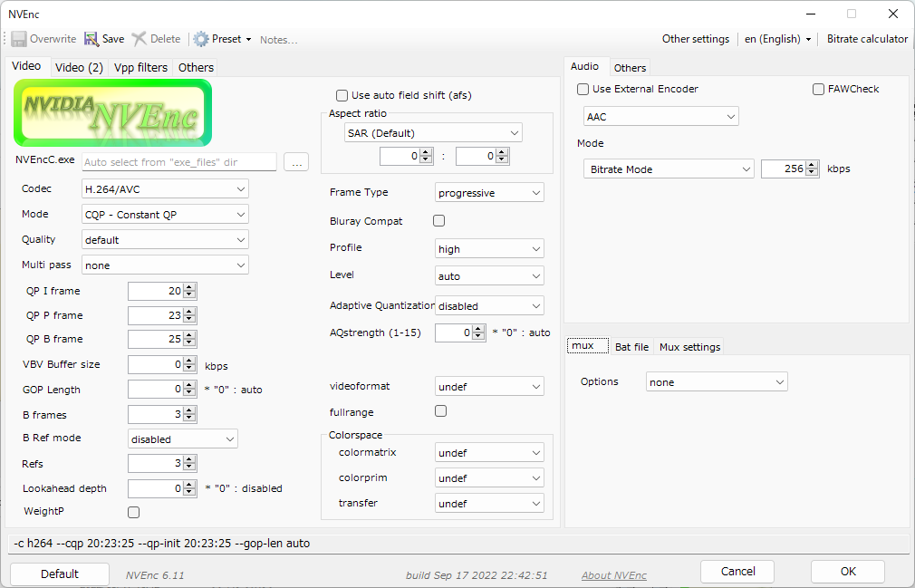This screenshot has height=588, width=915.
Task: Select the mux tab
Action: click(588, 345)
